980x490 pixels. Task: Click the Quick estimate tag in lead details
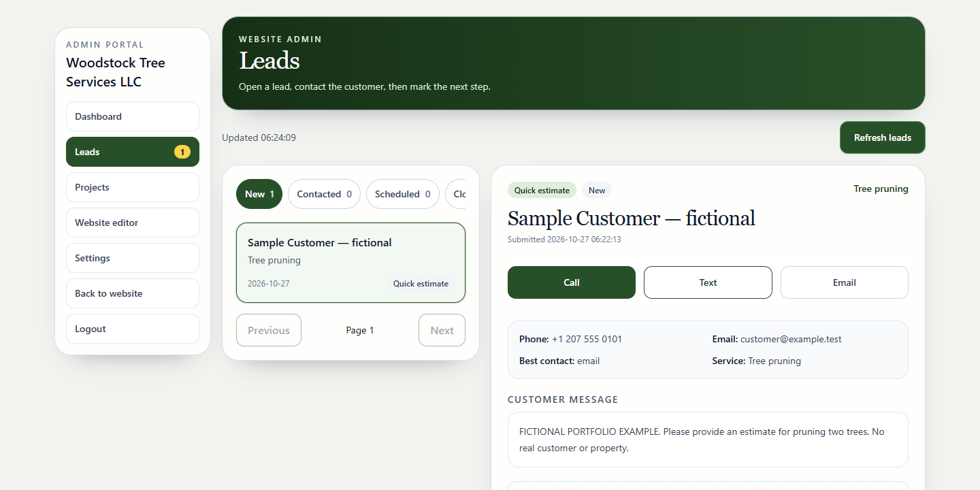(542, 191)
